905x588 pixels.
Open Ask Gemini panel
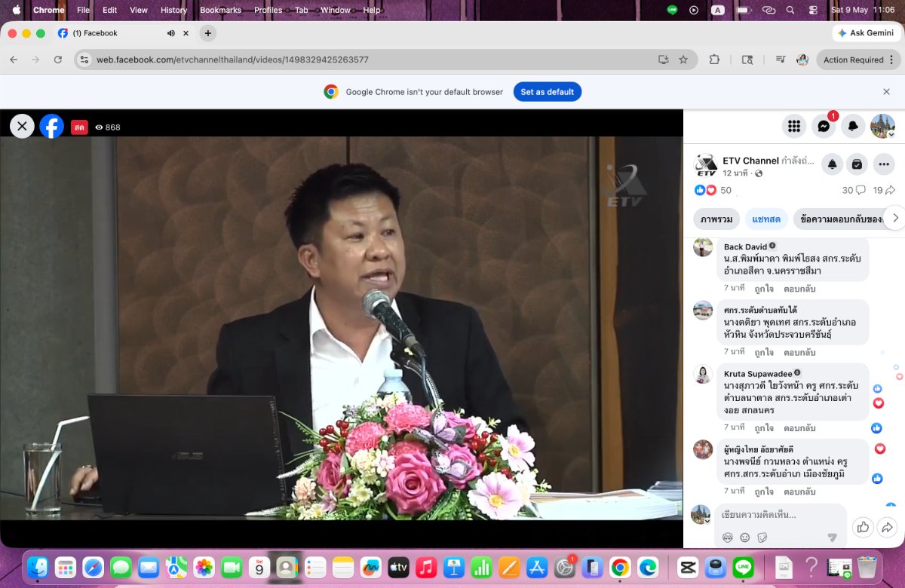(866, 33)
